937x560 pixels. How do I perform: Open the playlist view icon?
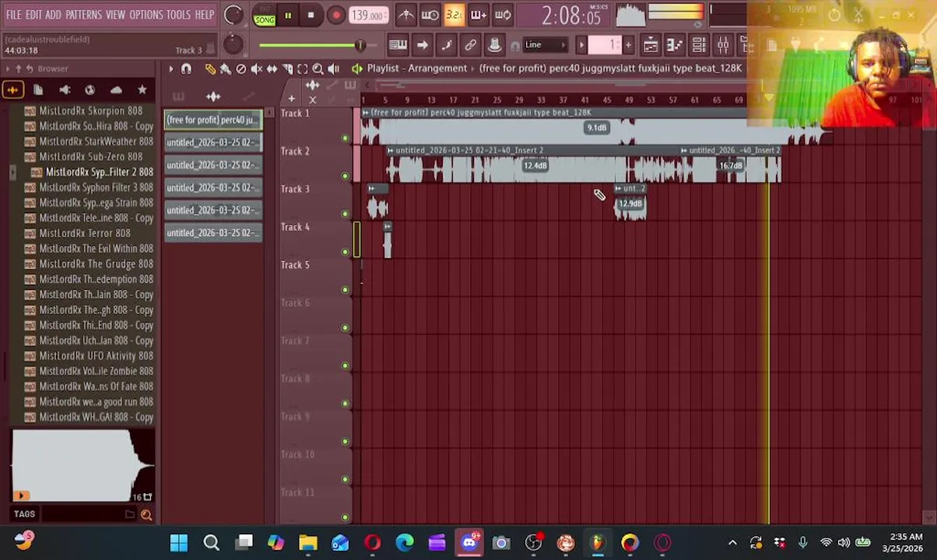[651, 45]
